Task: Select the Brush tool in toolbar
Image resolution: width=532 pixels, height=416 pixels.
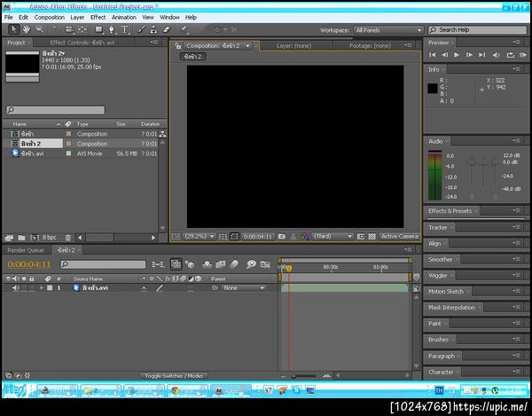Action: [142, 29]
